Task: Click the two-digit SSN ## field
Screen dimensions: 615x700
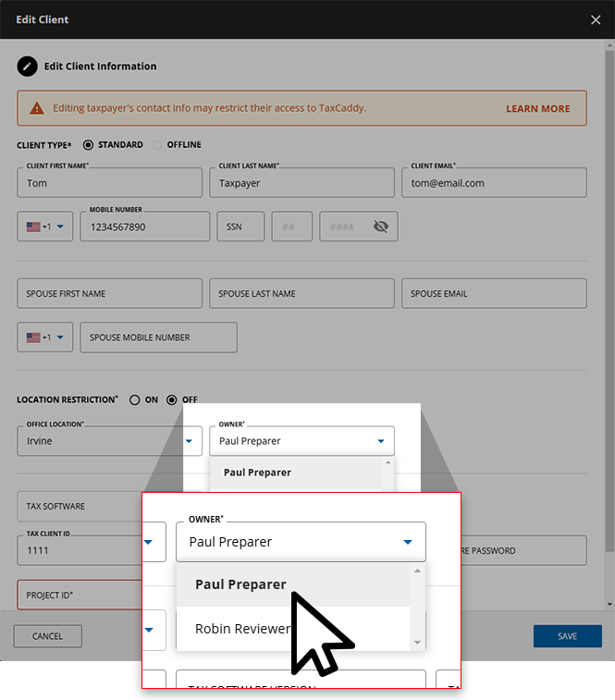Action: 292,227
